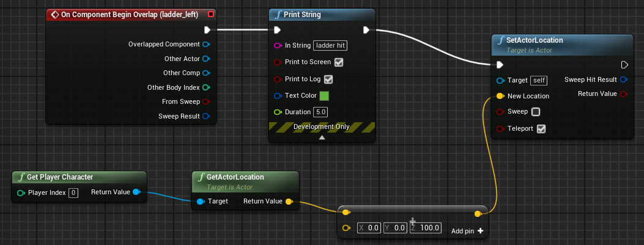The width and height of the screenshot is (644, 245).
Task: Click the Text Color input pin
Action: [277, 96]
